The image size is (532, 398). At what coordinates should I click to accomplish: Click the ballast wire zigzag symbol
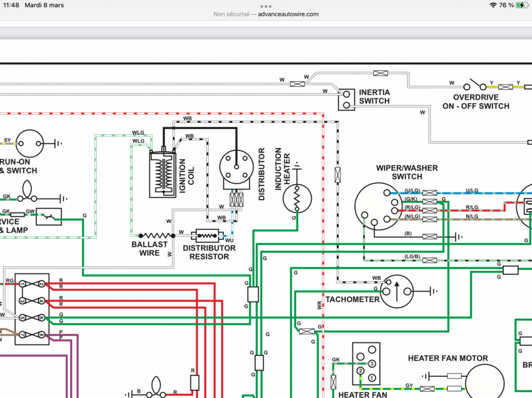[x=157, y=236]
